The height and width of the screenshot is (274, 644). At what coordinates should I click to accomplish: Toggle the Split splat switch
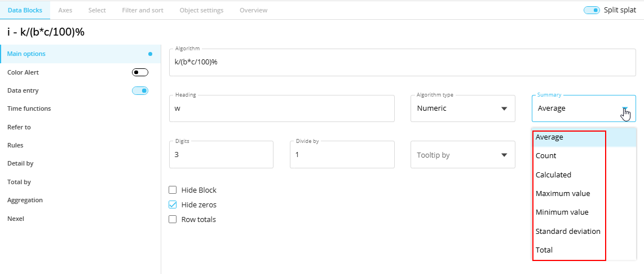pos(591,10)
